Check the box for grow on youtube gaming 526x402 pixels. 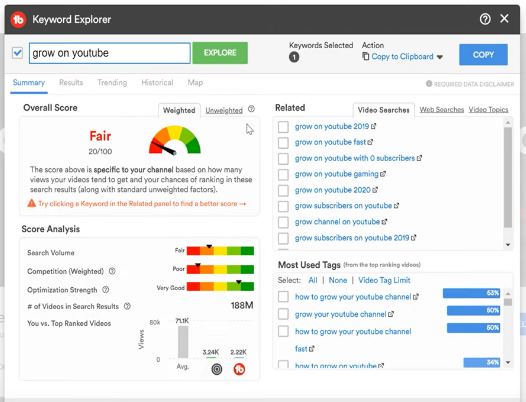tap(283, 174)
